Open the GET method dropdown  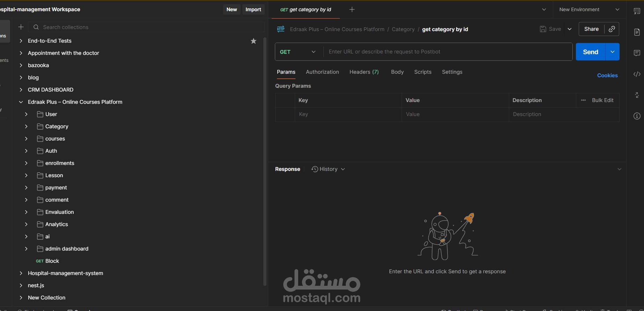click(298, 52)
